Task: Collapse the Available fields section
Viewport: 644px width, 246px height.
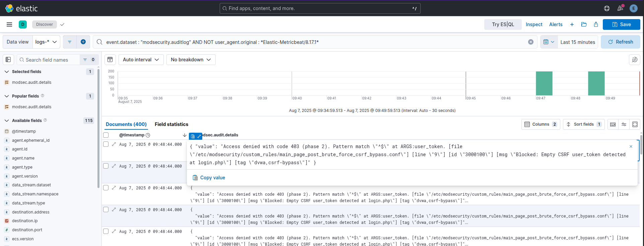Action: pos(7,121)
